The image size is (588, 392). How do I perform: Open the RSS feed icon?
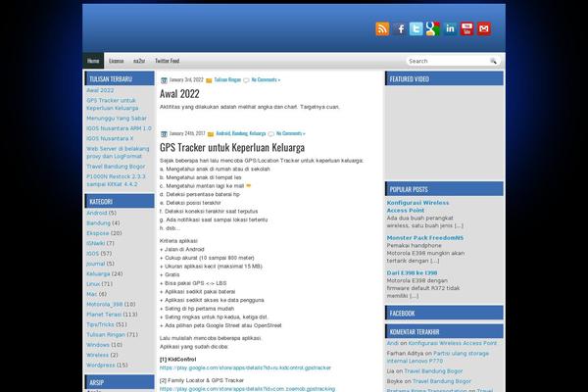tap(382, 28)
